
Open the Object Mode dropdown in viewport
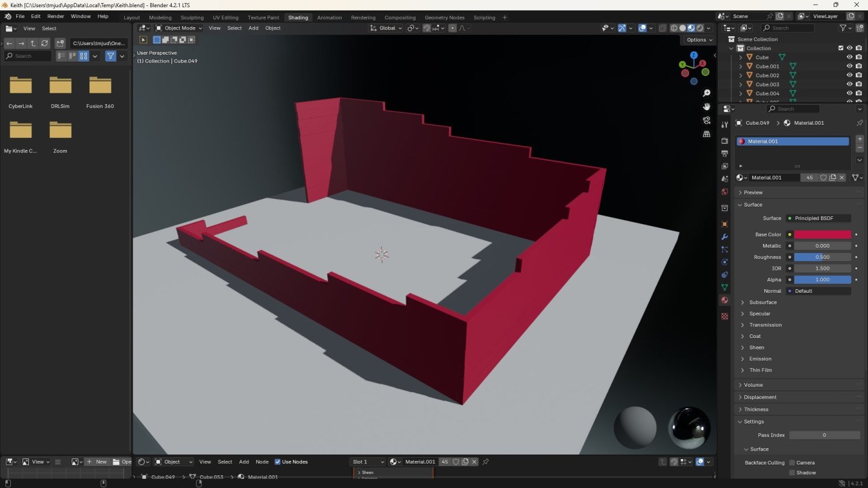[180, 28]
